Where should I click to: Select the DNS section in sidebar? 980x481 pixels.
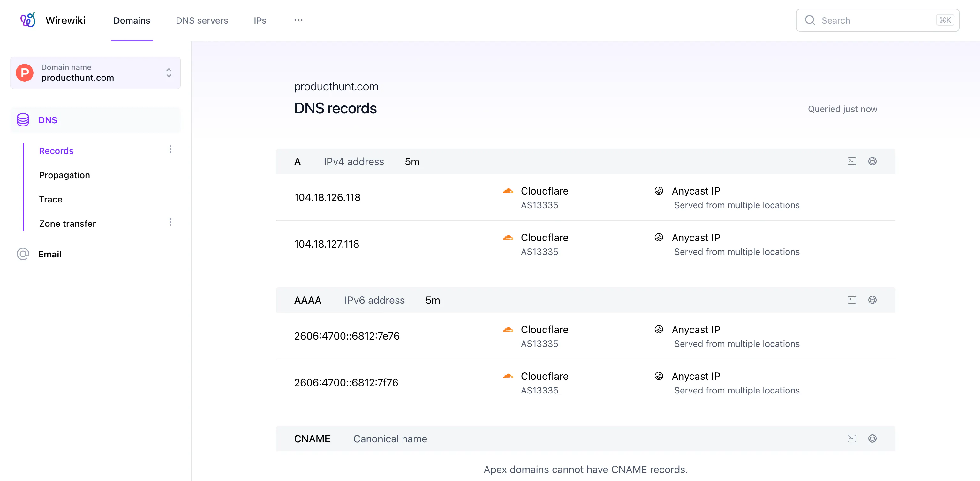coord(95,120)
